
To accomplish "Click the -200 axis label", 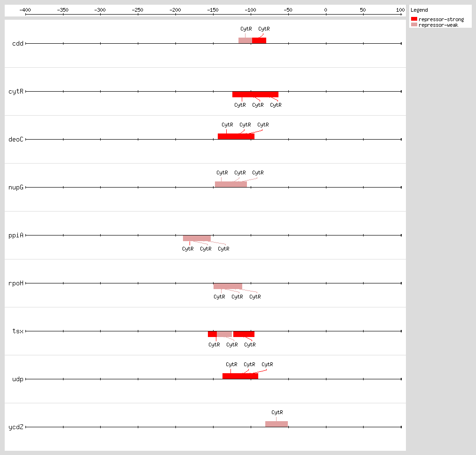I will coord(175,10).
